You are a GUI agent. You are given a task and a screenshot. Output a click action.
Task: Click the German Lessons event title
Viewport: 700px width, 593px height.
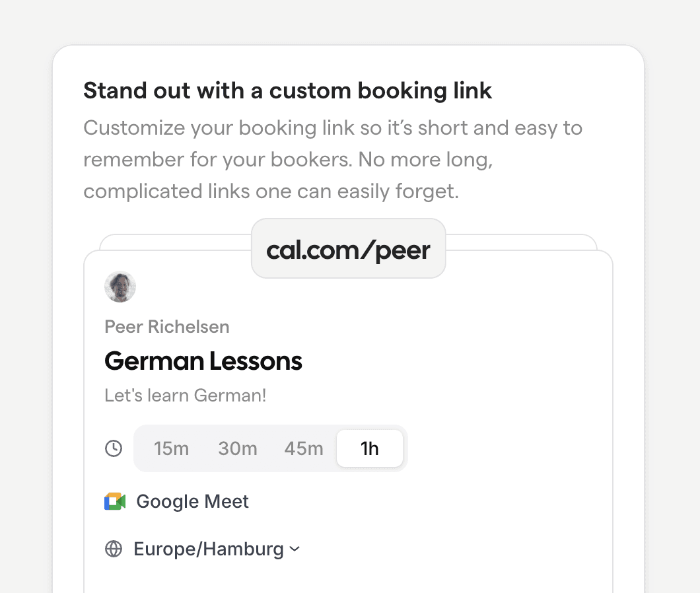pos(203,361)
